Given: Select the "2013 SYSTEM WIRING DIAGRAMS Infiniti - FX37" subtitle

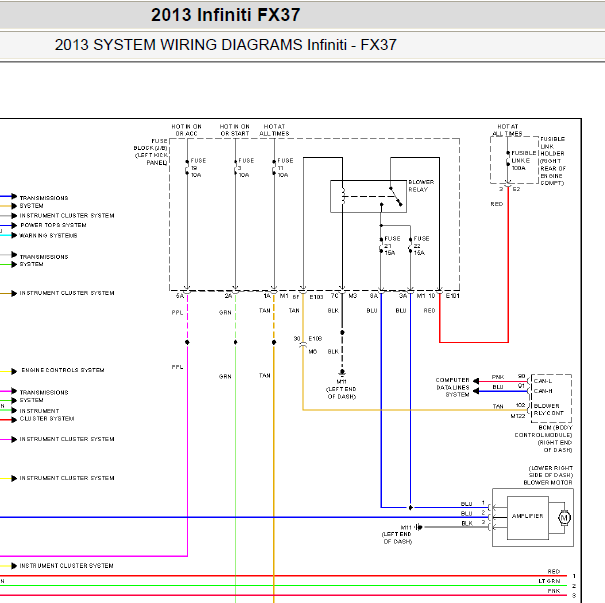Looking at the screenshot, I should point(225,45).
